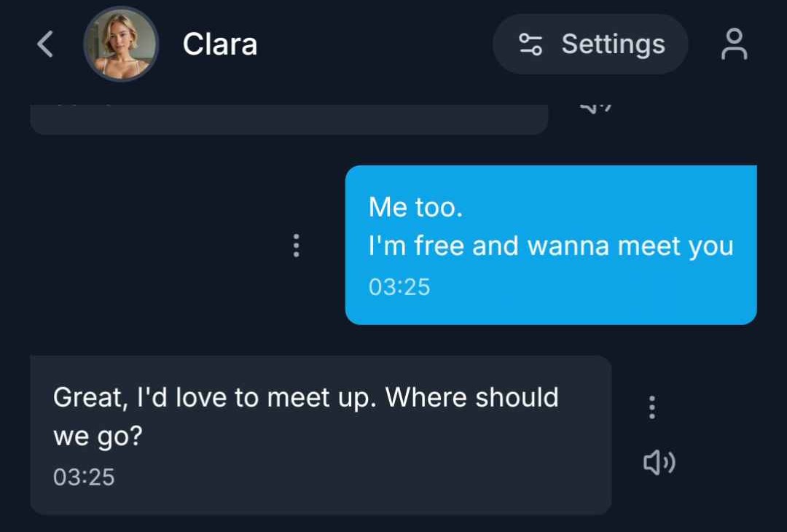Click 03:25 timestamp under Clara's reply
The width and height of the screenshot is (787, 532).
tap(84, 477)
